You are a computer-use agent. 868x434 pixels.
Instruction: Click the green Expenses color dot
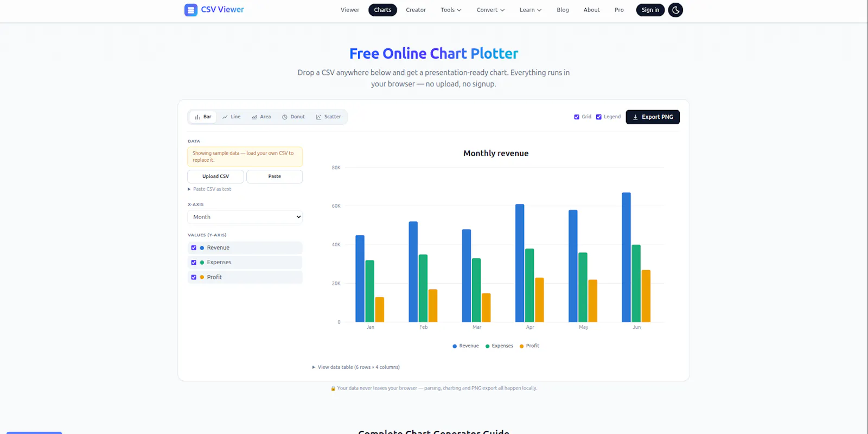202,263
